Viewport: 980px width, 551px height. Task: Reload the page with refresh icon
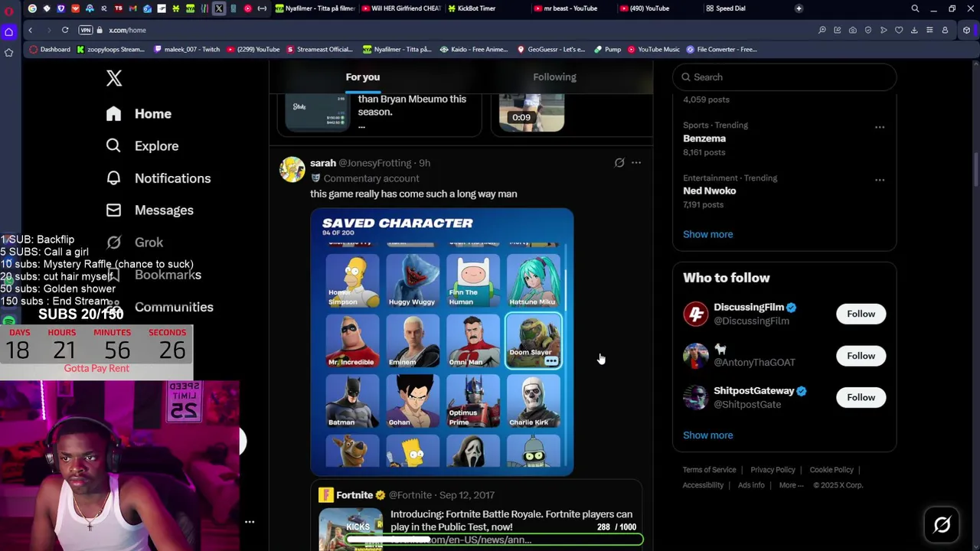[65, 30]
